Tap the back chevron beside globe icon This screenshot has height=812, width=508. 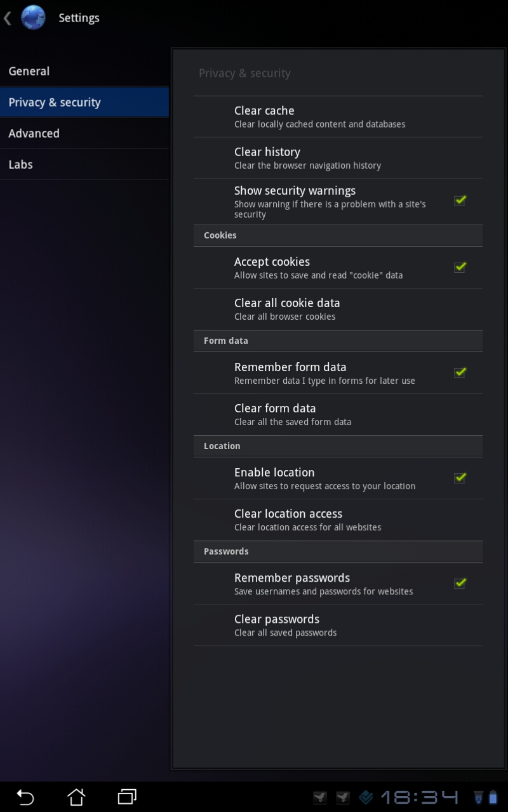pos(8,18)
